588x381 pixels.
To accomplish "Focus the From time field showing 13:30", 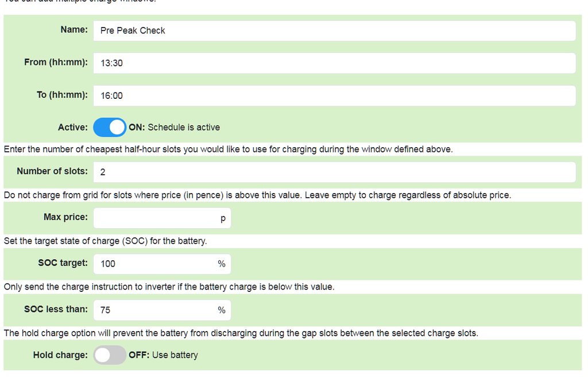I will coord(334,63).
